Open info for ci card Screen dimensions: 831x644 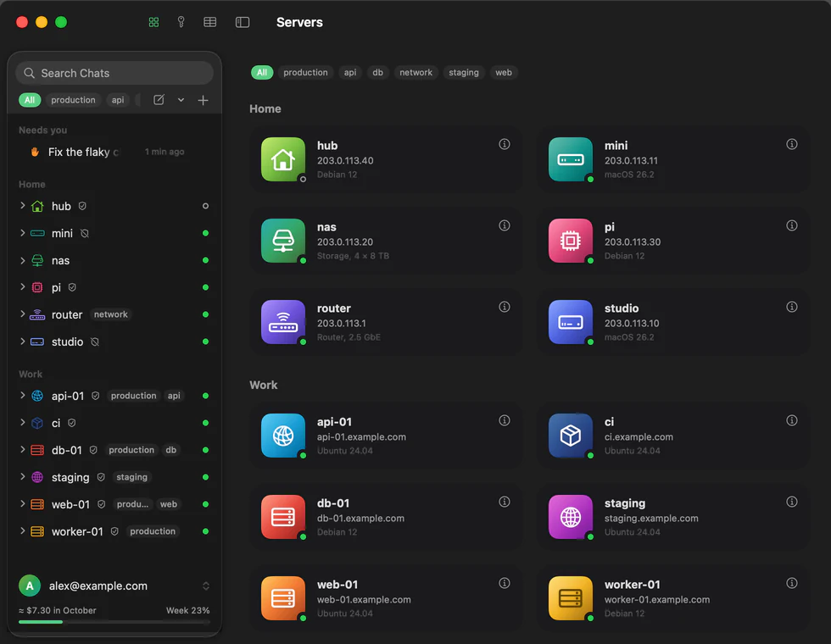point(792,420)
